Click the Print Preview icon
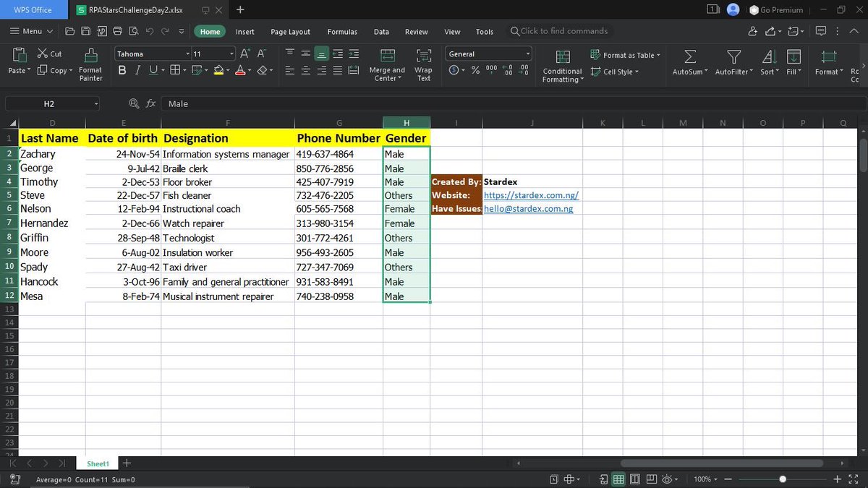Image resolution: width=868 pixels, height=488 pixels. point(134,31)
